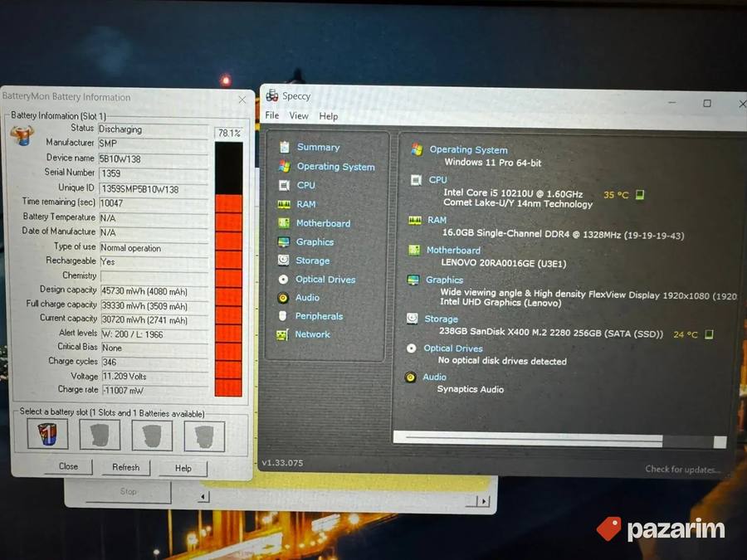This screenshot has width=747, height=560.
Task: Click the monitor Graphics icon in sidebar
Action: (x=284, y=242)
